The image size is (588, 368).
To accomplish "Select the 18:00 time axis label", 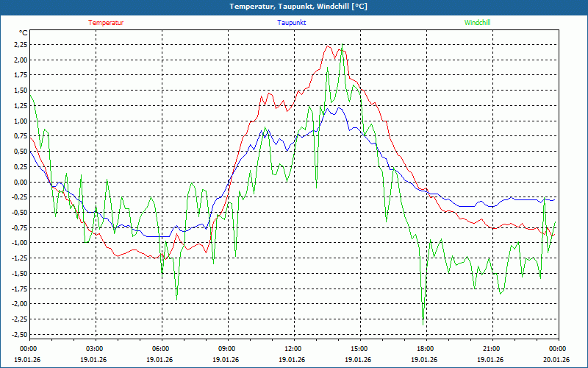I will pos(425,349).
